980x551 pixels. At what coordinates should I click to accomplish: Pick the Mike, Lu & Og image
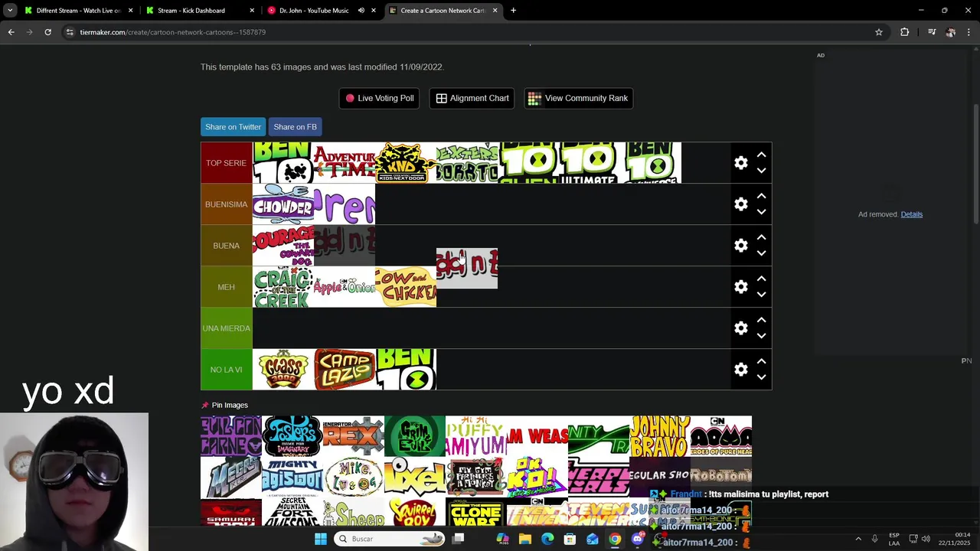coord(354,478)
